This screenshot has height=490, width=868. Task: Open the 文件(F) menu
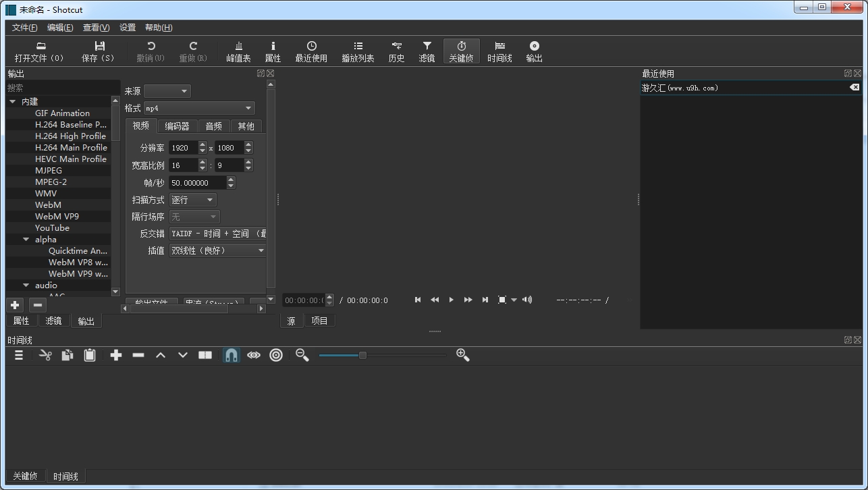click(x=25, y=28)
